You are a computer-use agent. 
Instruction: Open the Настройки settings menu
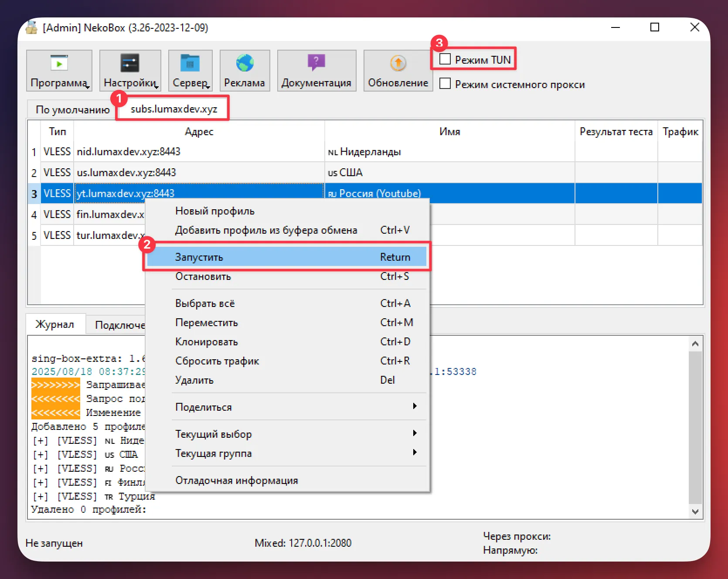(x=130, y=71)
